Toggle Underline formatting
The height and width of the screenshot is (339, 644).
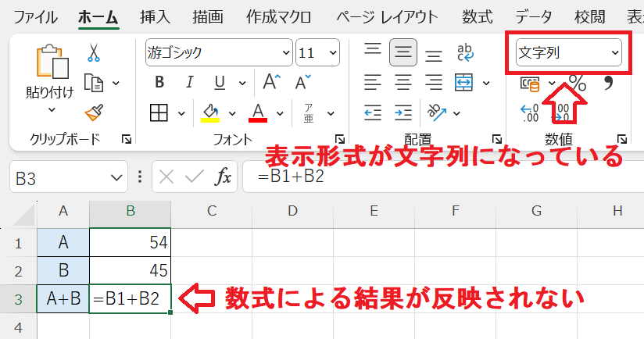pos(220,83)
